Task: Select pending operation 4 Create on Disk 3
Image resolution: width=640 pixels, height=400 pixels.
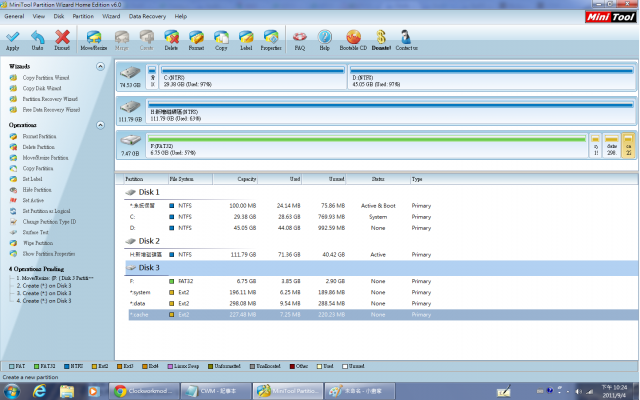Action: point(44,301)
